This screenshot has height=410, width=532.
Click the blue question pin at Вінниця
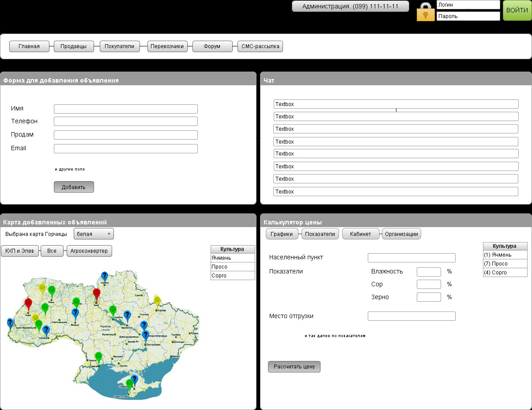click(x=75, y=315)
